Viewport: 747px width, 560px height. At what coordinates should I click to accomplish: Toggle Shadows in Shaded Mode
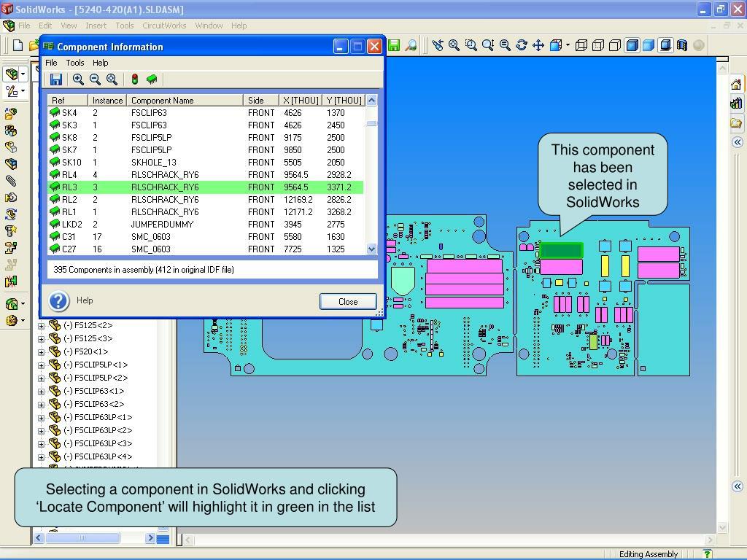point(665,45)
